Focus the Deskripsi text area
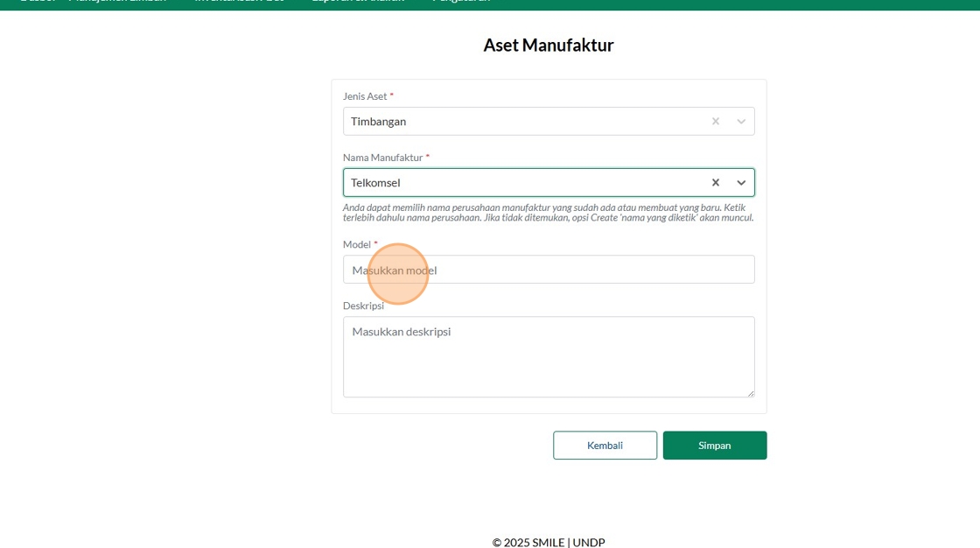Screen dimensions: 980x548 pyautogui.click(x=549, y=356)
